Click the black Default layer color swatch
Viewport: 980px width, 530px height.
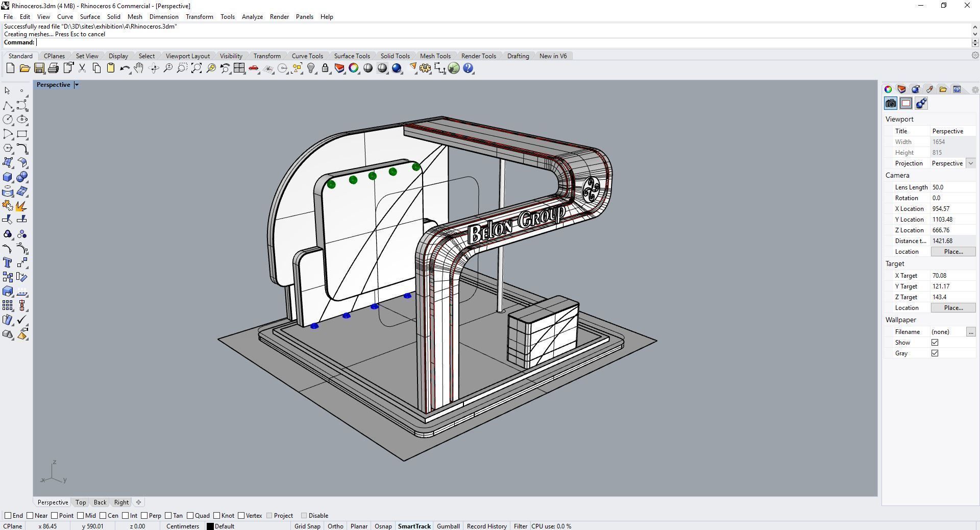coord(210,526)
